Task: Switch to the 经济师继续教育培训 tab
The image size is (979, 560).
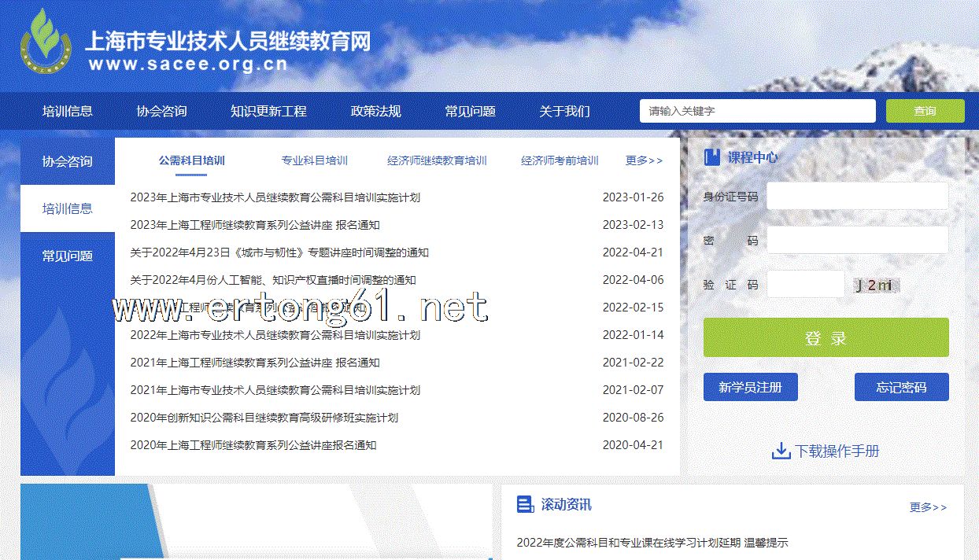Action: 437,160
